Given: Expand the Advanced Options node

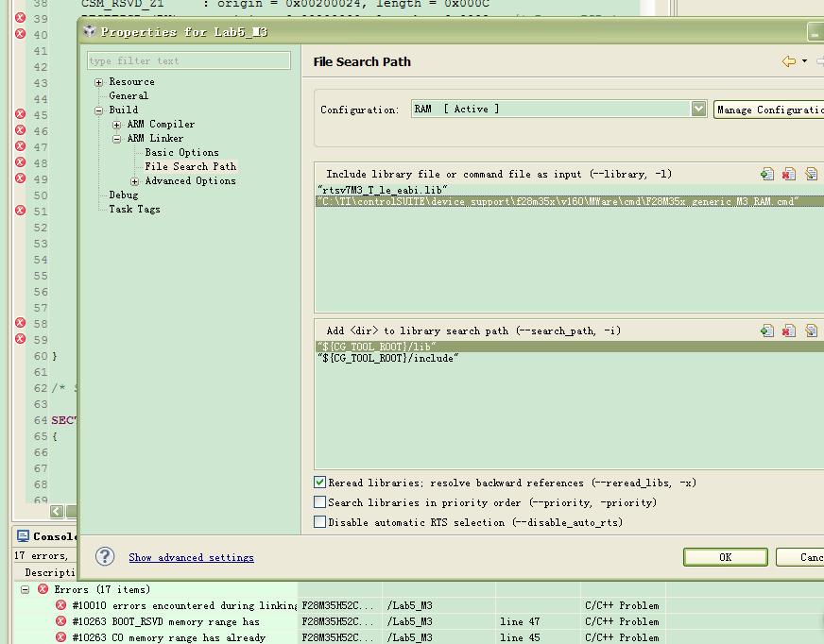Looking at the screenshot, I should 134,181.
